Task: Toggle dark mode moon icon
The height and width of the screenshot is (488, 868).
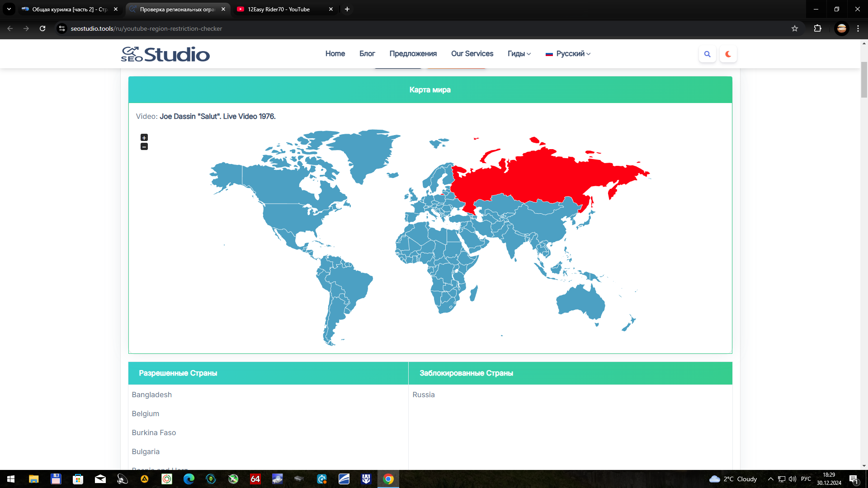Action: pos(728,54)
